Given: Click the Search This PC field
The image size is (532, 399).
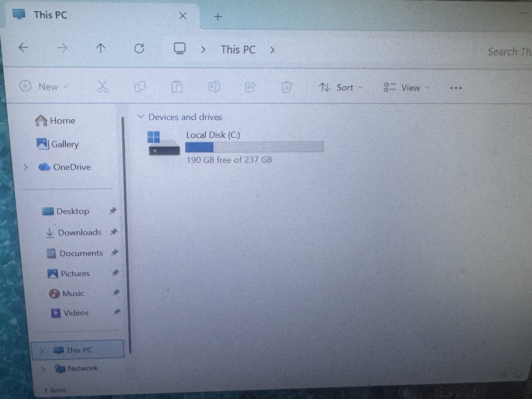Looking at the screenshot, I should coord(509,52).
